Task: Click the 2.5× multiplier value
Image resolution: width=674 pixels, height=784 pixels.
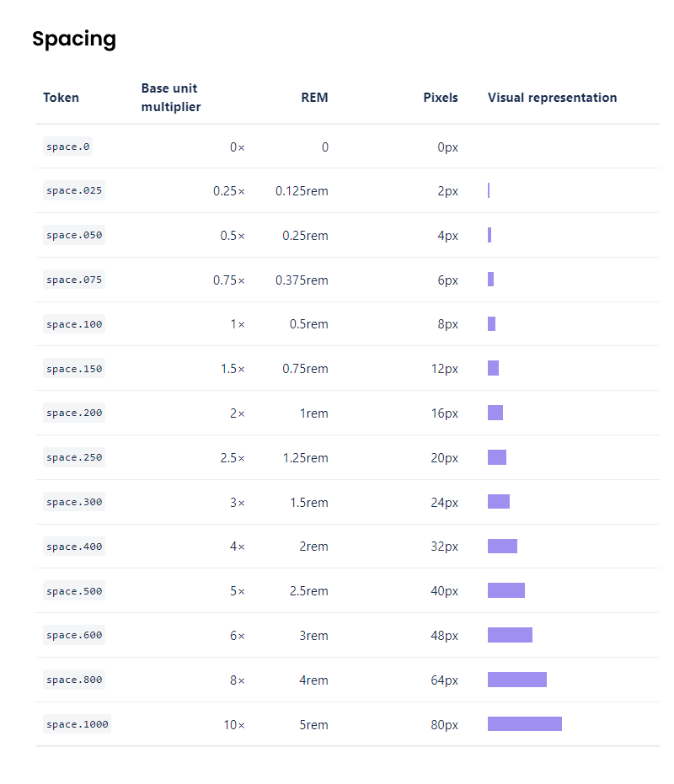Action: pyautogui.click(x=229, y=458)
